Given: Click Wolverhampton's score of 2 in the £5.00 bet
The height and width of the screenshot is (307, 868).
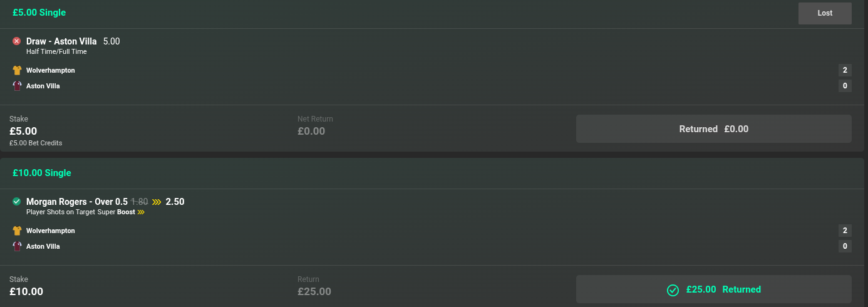Looking at the screenshot, I should click(845, 70).
